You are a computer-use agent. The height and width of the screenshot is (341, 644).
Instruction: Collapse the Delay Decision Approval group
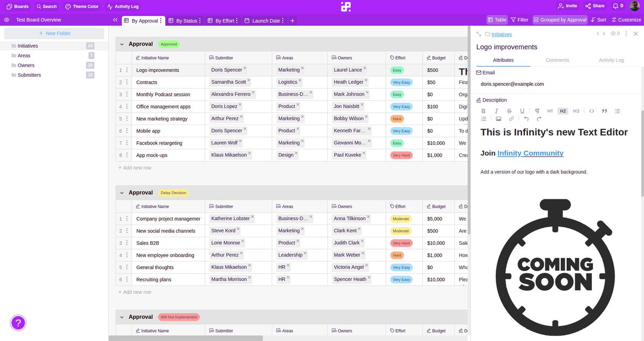[122, 192]
